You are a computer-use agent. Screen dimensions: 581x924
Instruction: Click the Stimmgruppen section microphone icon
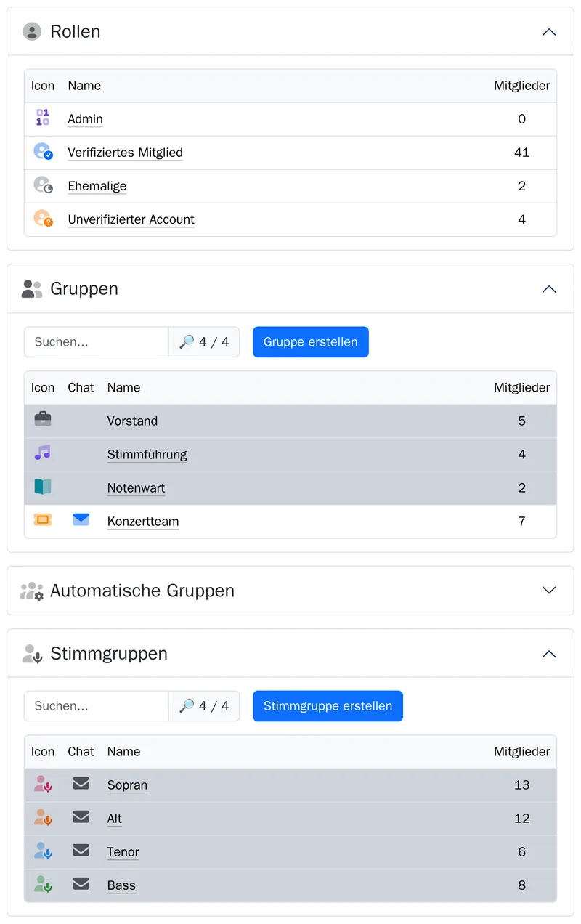32,653
